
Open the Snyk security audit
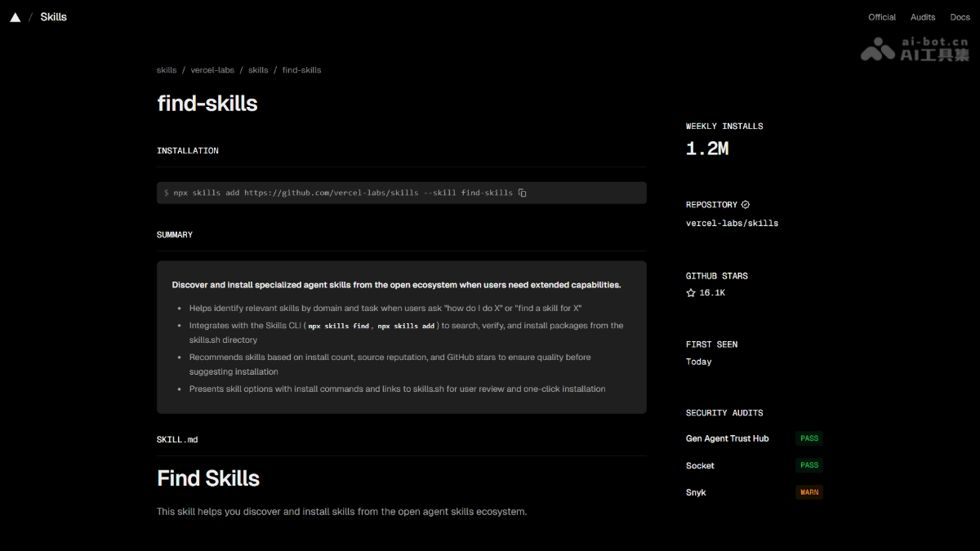point(696,492)
